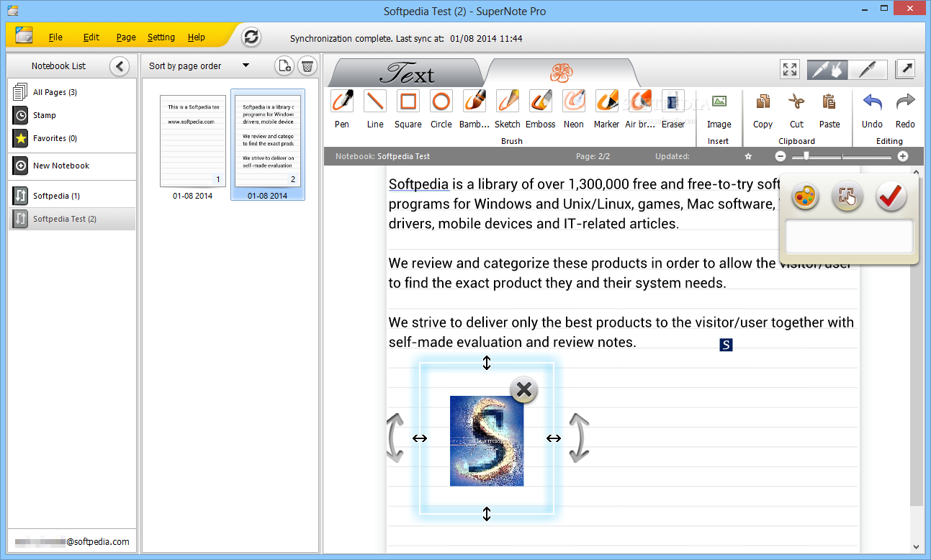Screen dimensions: 931x560
Task: Select the Circle shape tool
Action: coord(441,109)
